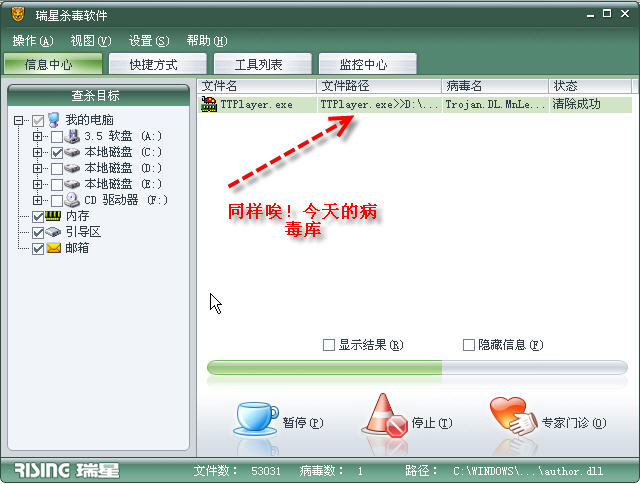Screen dimensions: 640x484
Task: Click the traffic cone Stop (停止) icon
Action: 385,416
